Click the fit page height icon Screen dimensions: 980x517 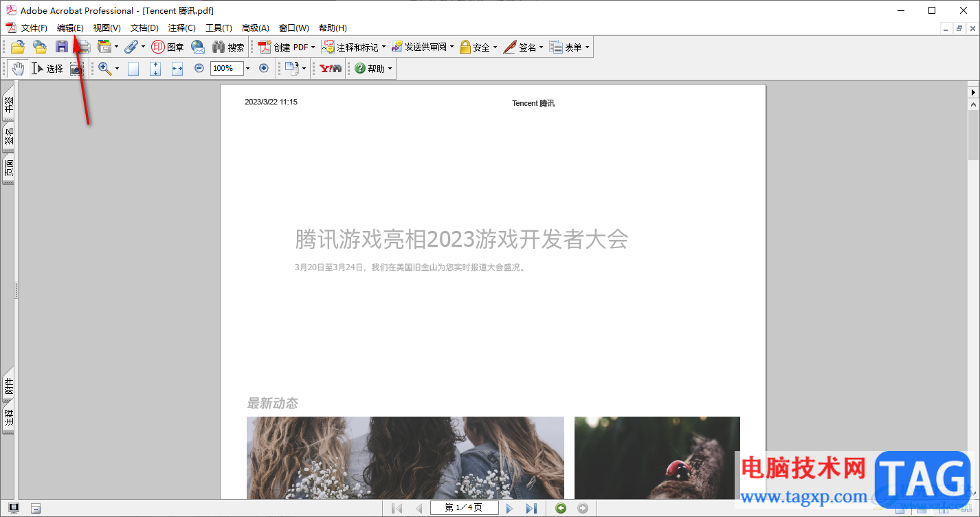pos(155,68)
